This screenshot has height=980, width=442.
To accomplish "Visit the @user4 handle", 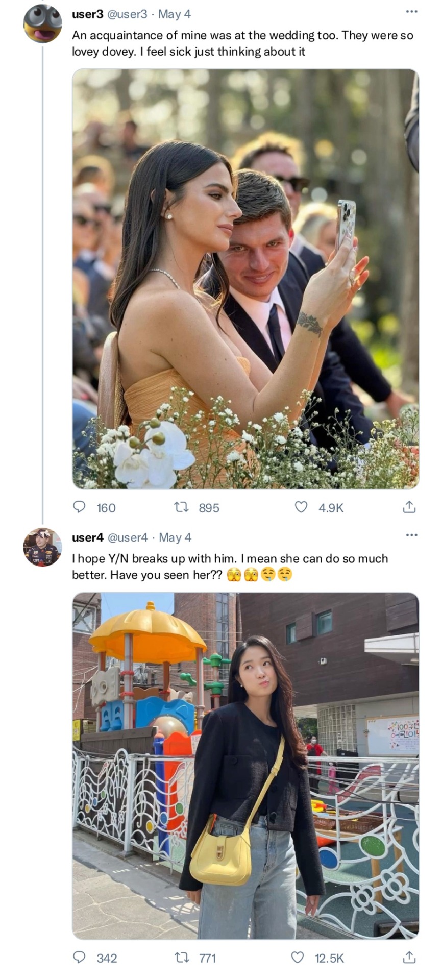I will (x=127, y=537).
